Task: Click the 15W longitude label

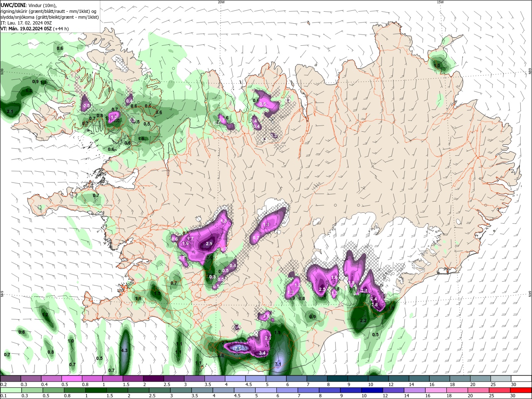Action: [x=440, y=2]
